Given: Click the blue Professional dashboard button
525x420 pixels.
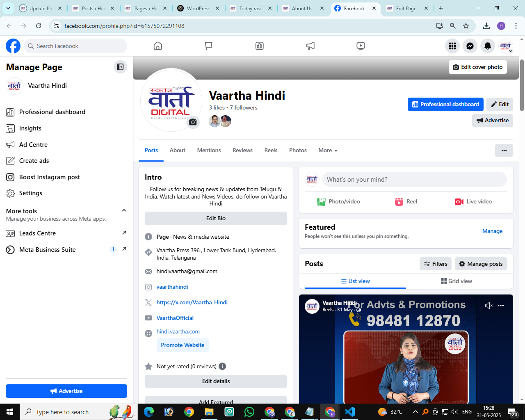Looking at the screenshot, I should pyautogui.click(x=445, y=104).
